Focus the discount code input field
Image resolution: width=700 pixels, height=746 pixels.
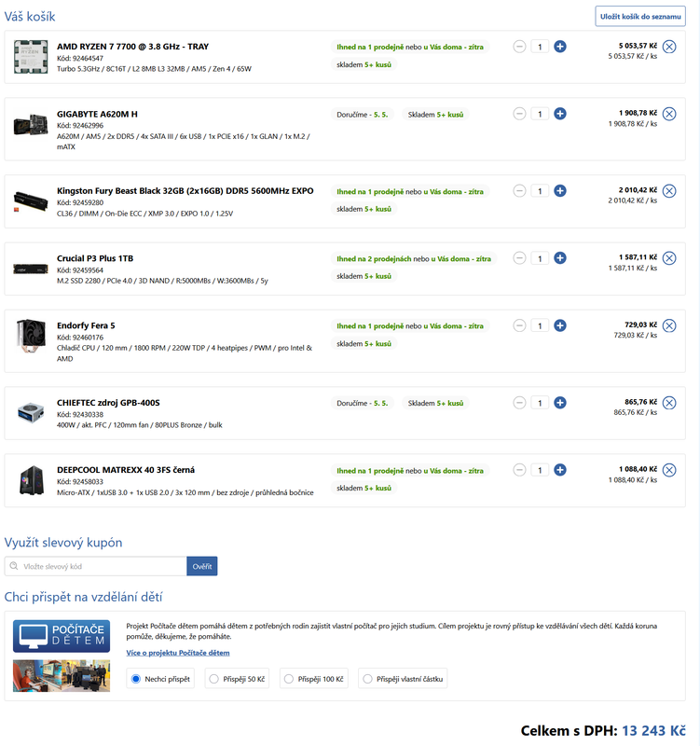click(96, 566)
